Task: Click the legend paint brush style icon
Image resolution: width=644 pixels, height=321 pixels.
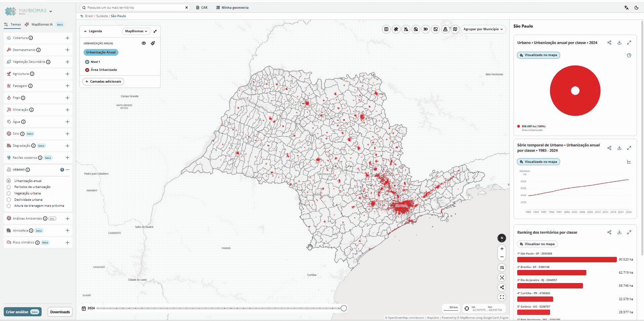Action: click(x=153, y=43)
